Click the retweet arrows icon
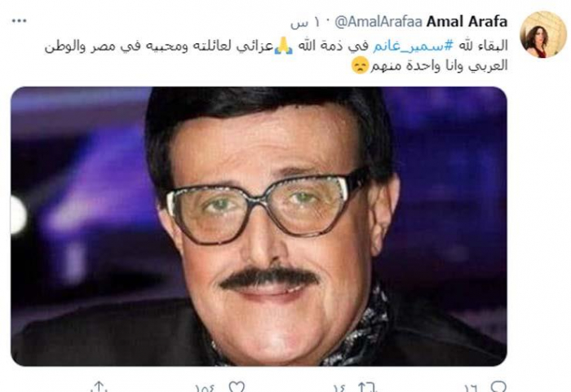Viewport: 571px width, 392px height. 367,387
